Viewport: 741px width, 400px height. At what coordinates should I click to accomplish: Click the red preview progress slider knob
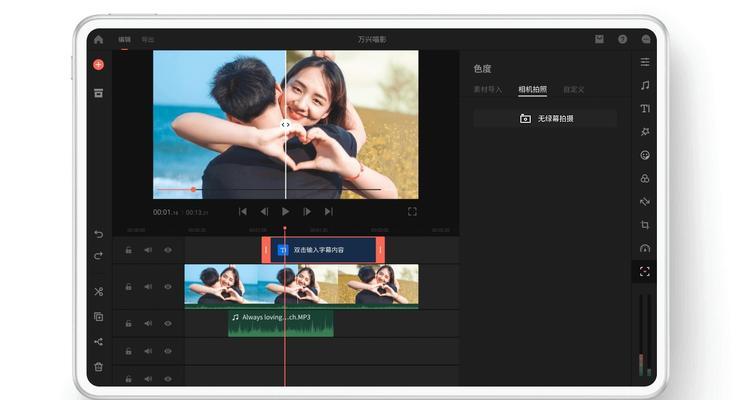pos(193,190)
